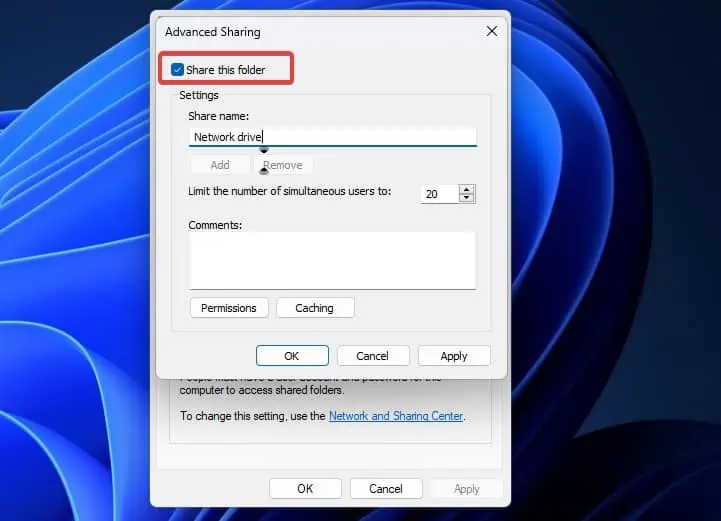Click the 'Comments:' label
The height and width of the screenshot is (521, 721).
tap(215, 225)
